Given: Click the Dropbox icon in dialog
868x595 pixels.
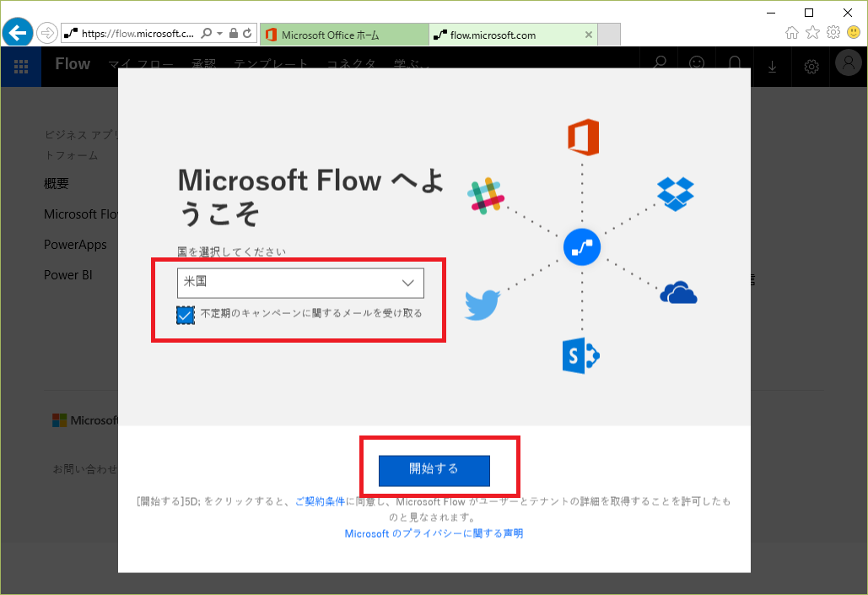Looking at the screenshot, I should click(x=676, y=194).
